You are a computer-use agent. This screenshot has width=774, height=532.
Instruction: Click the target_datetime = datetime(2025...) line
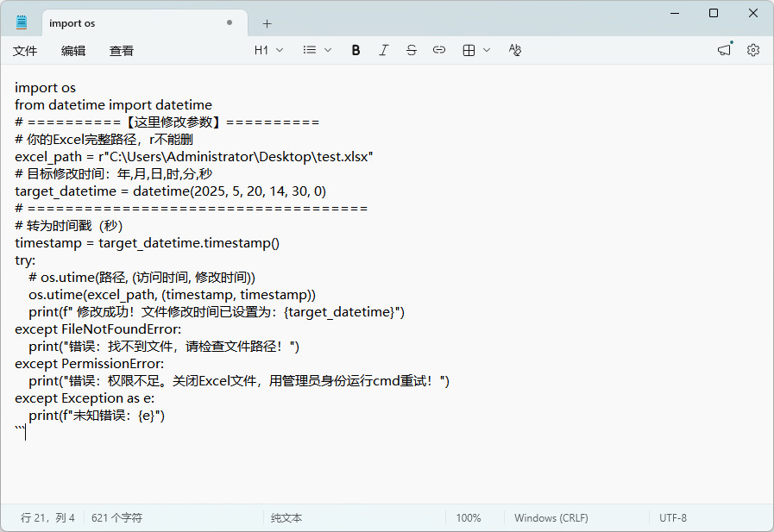pyautogui.click(x=170, y=191)
